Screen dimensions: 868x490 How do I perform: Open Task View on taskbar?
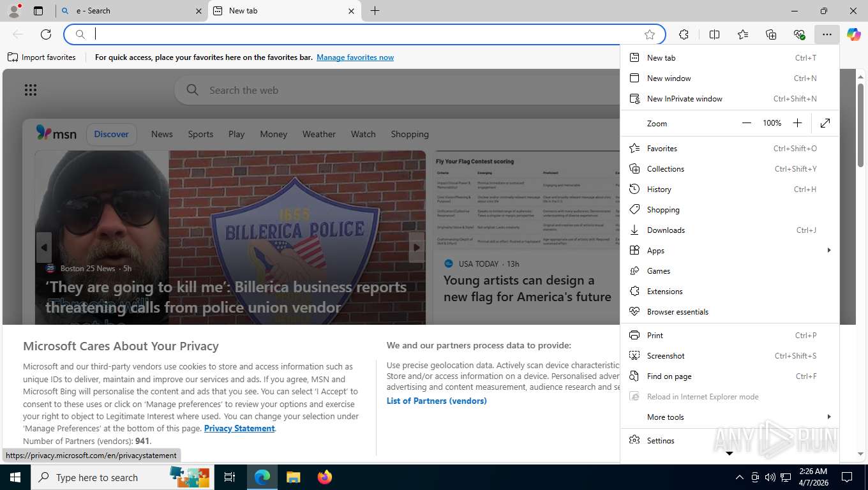(230, 477)
